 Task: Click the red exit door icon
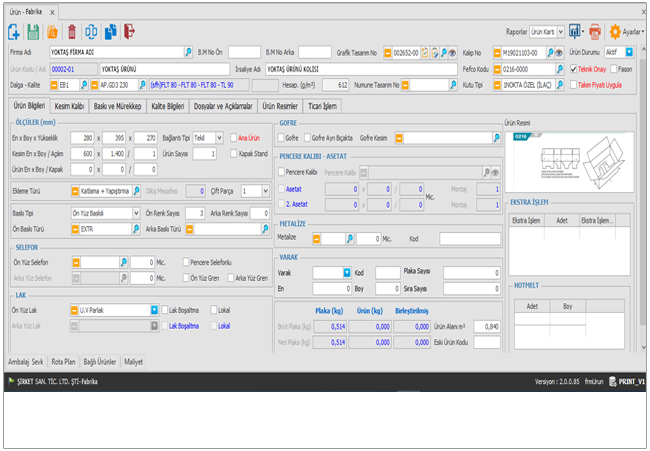(x=131, y=32)
